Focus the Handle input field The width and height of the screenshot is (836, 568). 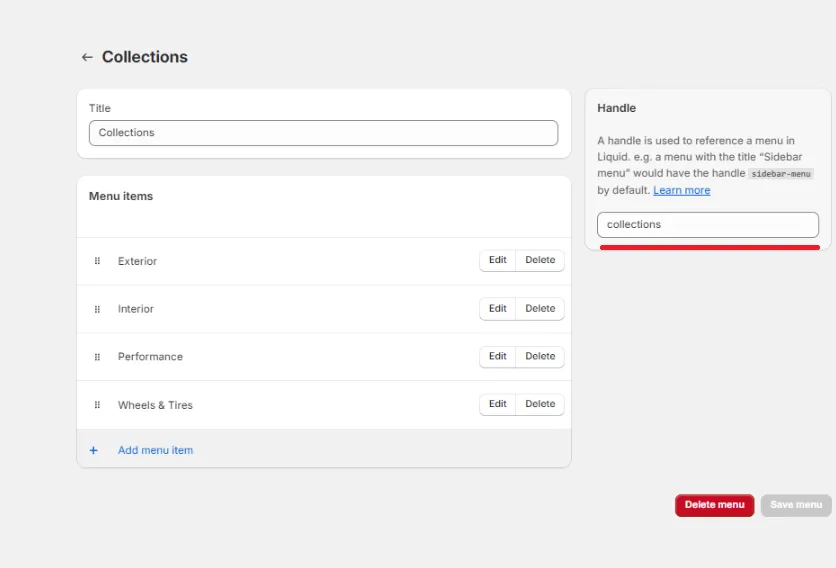click(x=707, y=225)
